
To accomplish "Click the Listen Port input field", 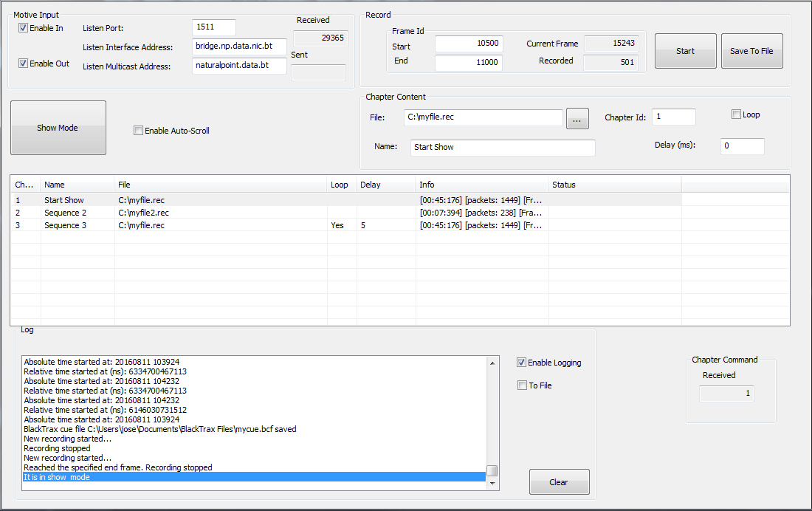I will 214,28.
